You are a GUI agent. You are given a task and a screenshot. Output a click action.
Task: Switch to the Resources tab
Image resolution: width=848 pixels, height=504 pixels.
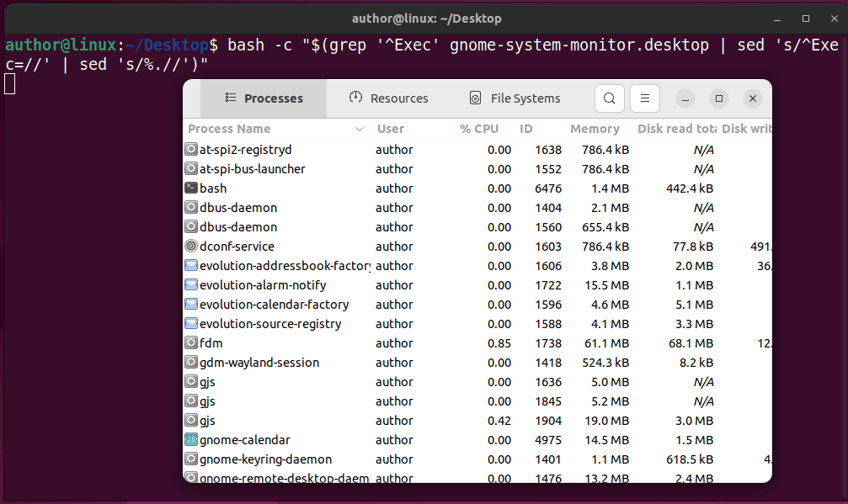(388, 98)
